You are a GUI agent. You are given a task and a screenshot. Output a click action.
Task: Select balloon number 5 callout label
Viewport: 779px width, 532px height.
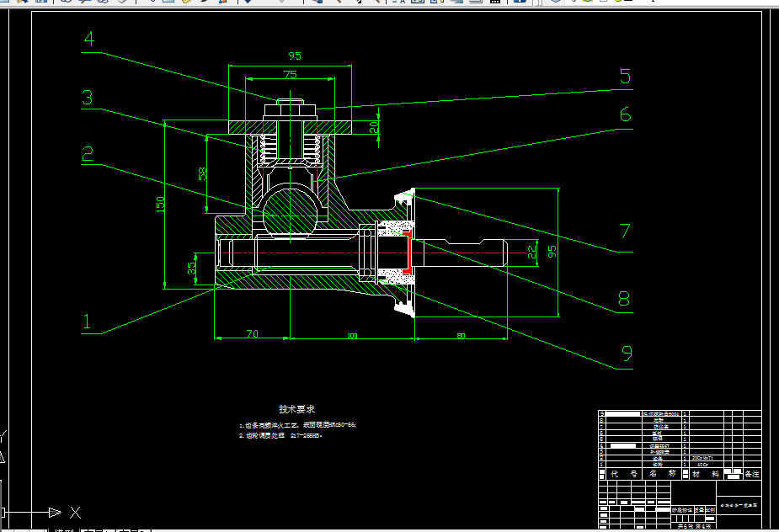(625, 77)
